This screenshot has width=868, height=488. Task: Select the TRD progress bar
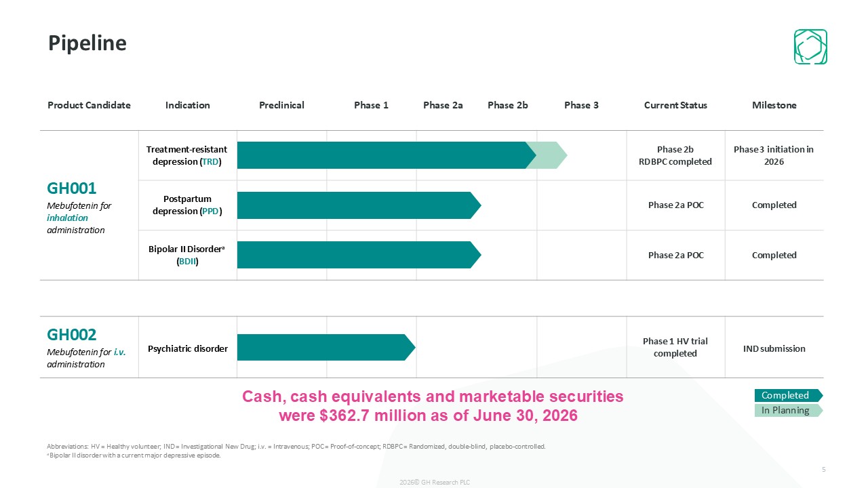click(387, 155)
